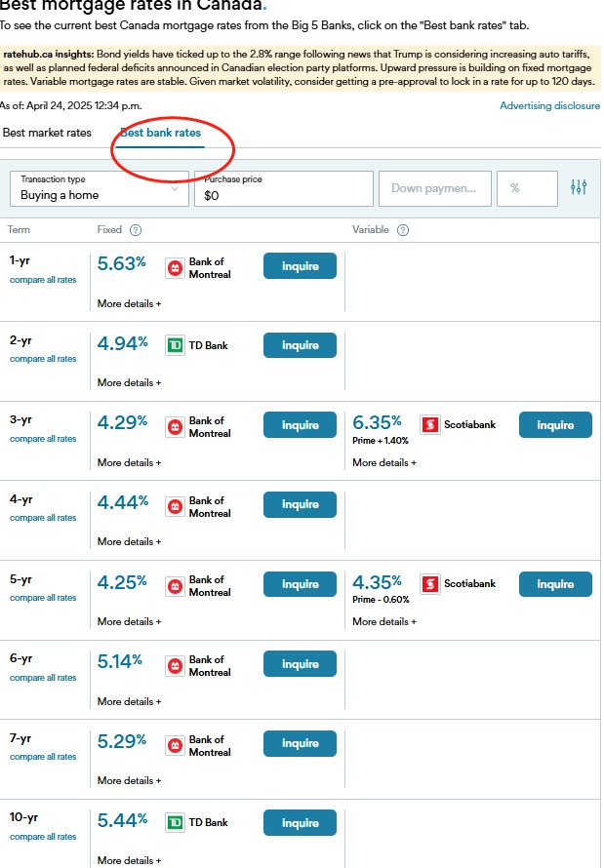Image resolution: width=604 pixels, height=868 pixels.
Task: Click inquire for 2-yr TD Bank rate
Action: 300,345
